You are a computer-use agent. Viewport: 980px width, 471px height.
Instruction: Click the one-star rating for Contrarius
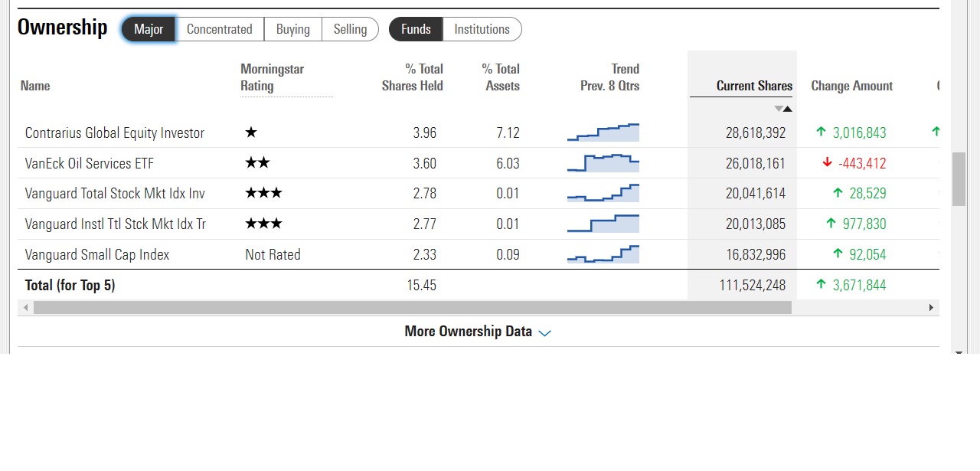click(x=251, y=132)
